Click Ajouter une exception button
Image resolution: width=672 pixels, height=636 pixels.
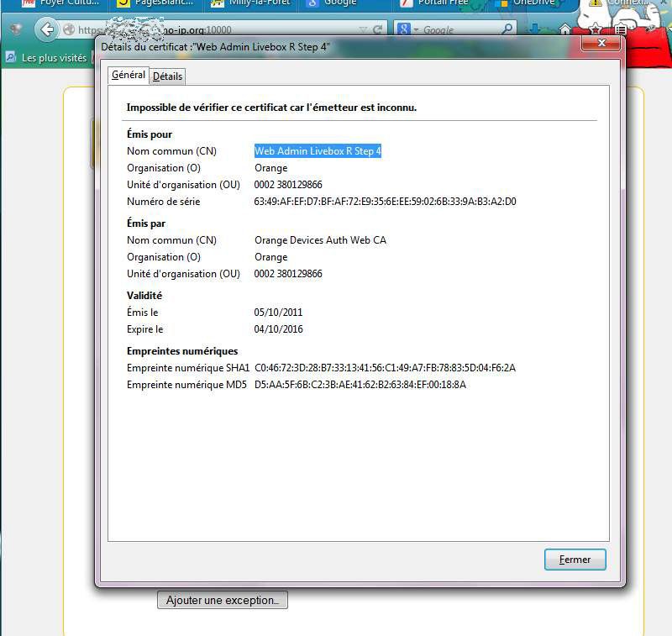point(222,601)
